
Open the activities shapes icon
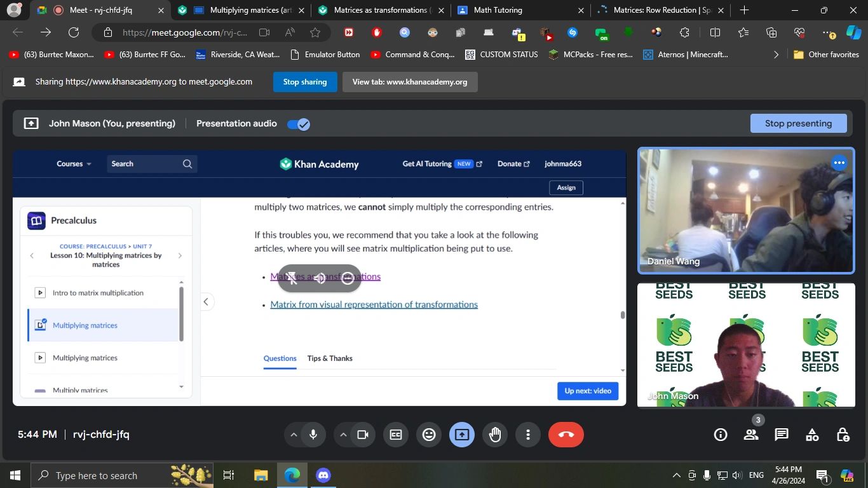812,435
